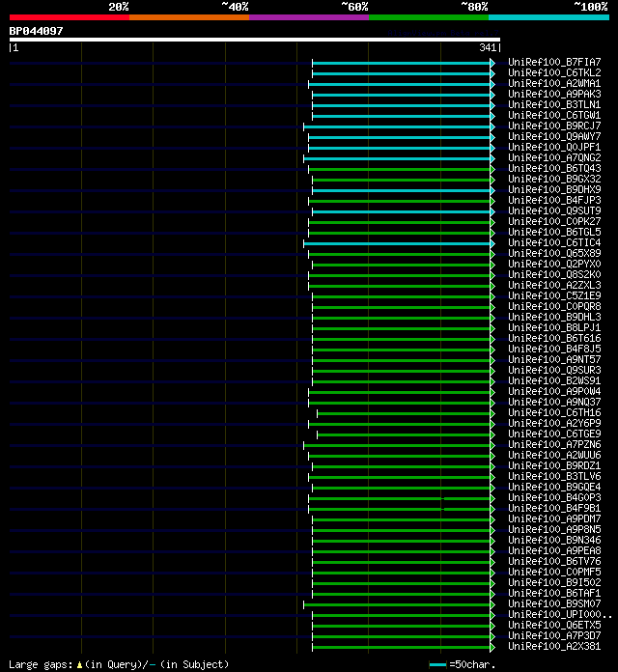
Task: Click the white query sequence bar
Action: [255, 40]
